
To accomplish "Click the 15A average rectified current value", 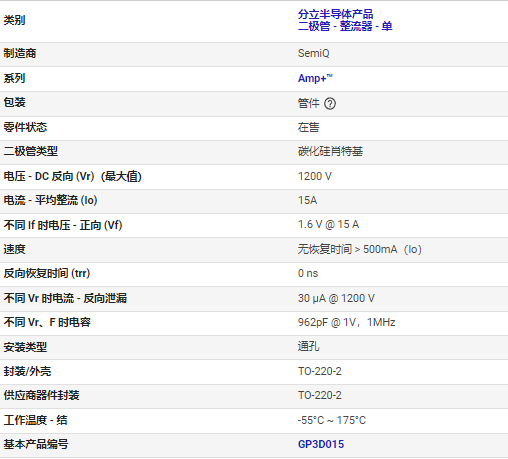I will point(307,200).
